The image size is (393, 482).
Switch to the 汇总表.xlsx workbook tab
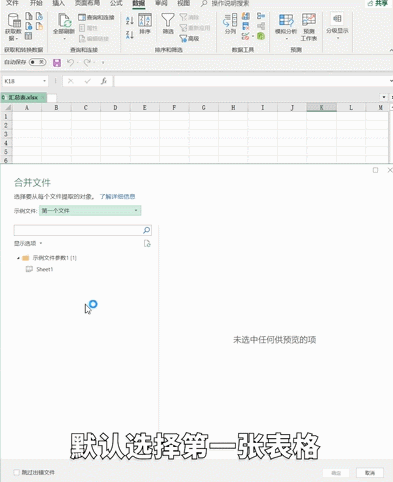point(23,97)
